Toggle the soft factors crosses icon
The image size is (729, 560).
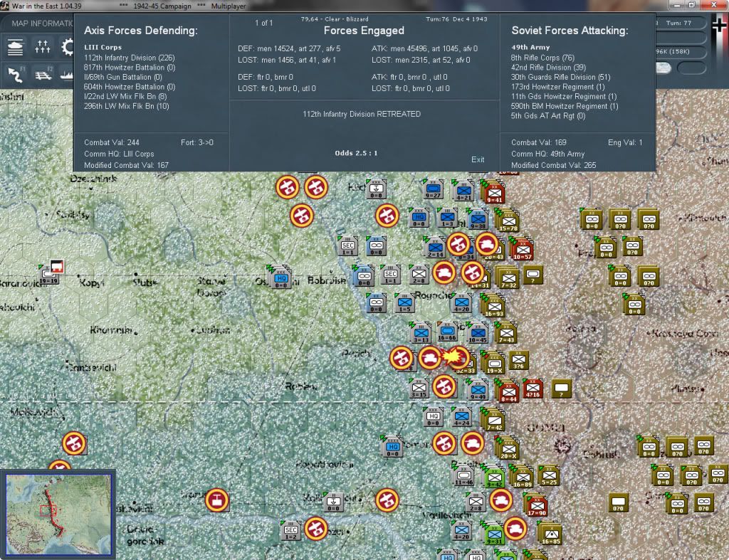click(x=42, y=47)
